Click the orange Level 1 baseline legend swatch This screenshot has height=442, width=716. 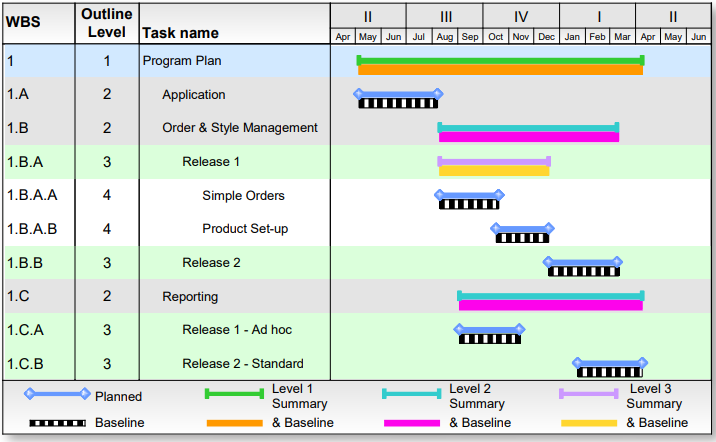click(234, 423)
